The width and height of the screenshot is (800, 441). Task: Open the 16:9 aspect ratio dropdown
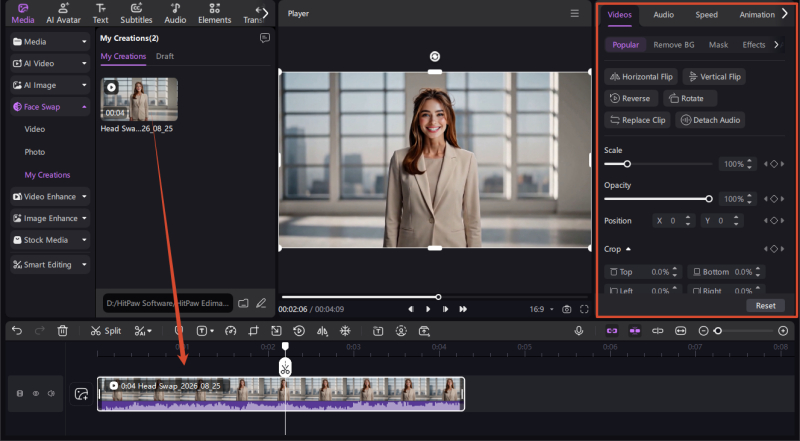541,309
